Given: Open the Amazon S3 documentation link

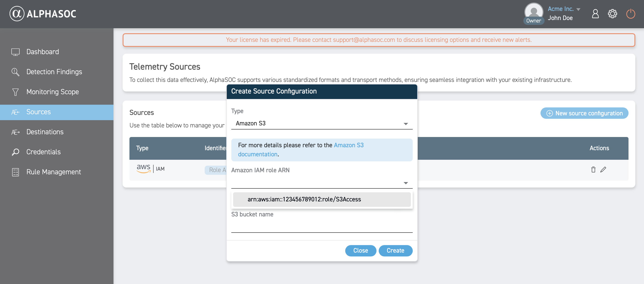Looking at the screenshot, I should tap(348, 145).
